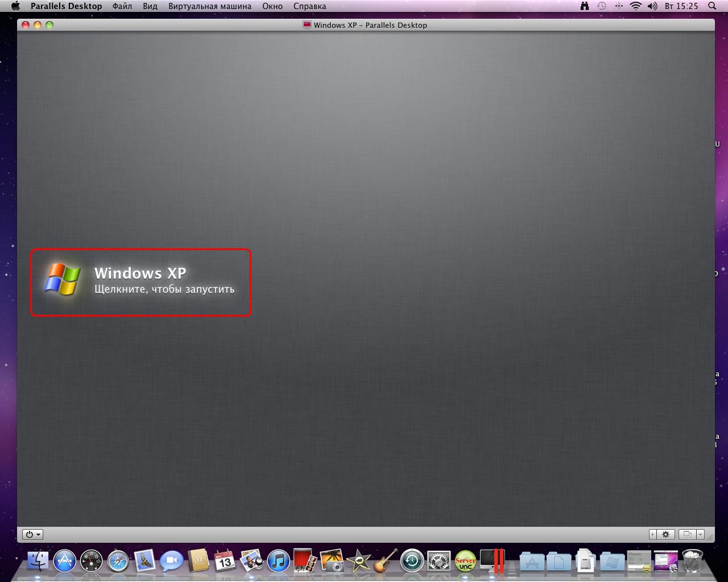The image size is (728, 582).
Task: Open the power button dropdown at bottom left
Action: point(32,534)
